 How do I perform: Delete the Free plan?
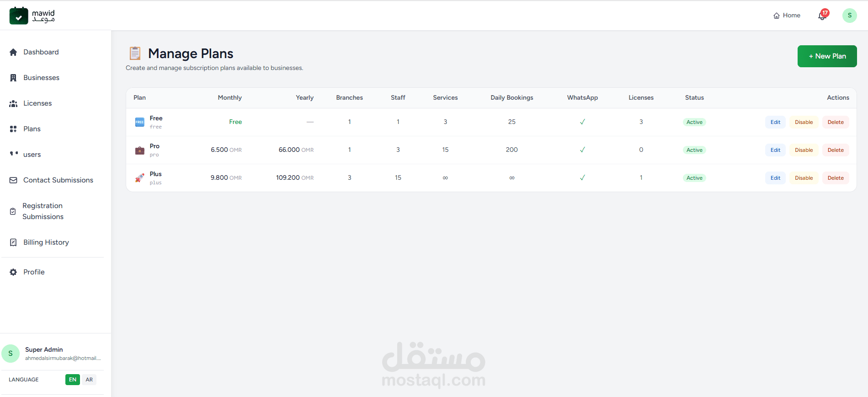(836, 122)
